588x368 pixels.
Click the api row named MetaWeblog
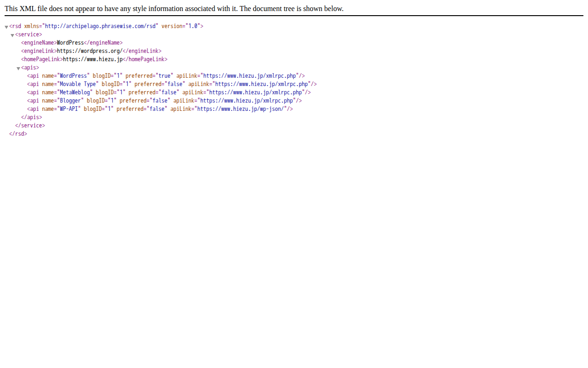[x=169, y=92]
